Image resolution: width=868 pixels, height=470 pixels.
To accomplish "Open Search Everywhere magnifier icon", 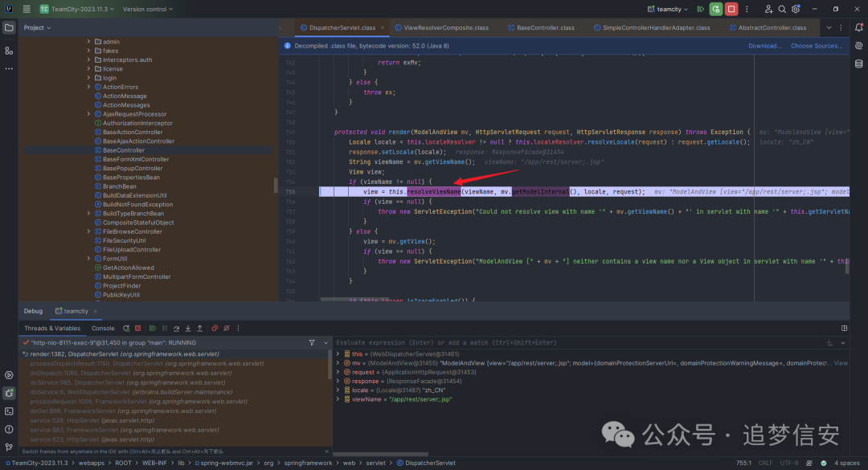I will 782,9.
